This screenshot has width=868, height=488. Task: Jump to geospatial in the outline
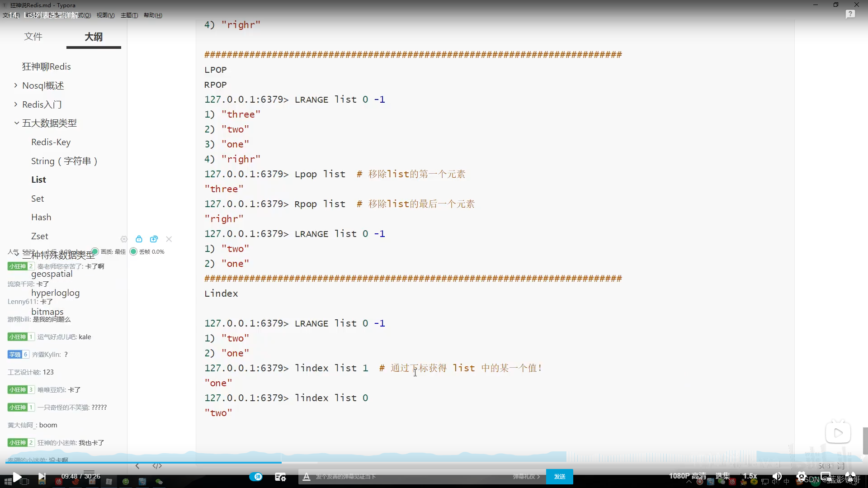pos(52,274)
